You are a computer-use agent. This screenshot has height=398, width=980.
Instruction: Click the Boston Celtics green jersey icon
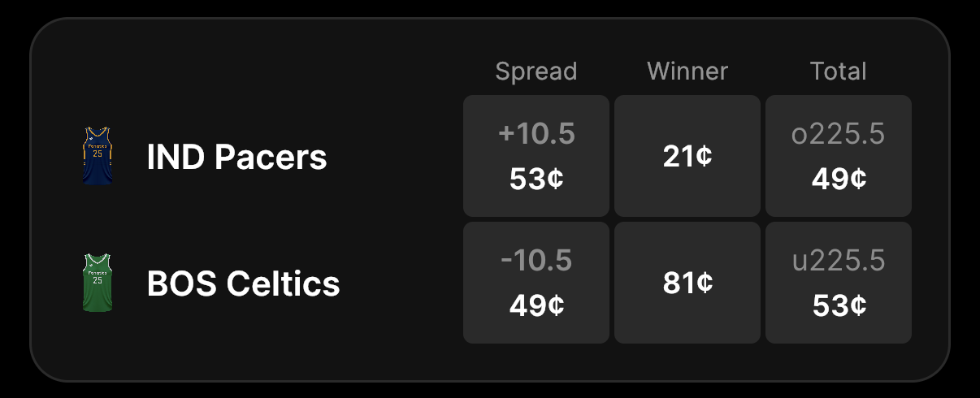(x=98, y=283)
